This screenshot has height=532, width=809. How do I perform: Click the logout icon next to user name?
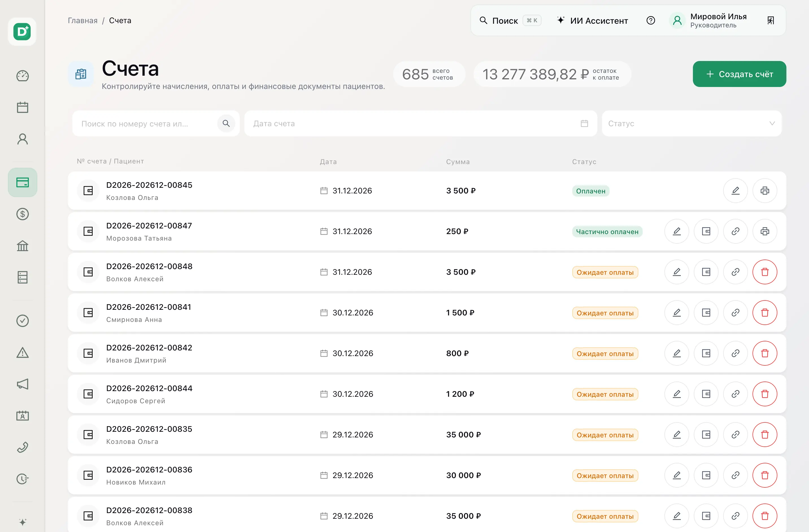(771, 20)
